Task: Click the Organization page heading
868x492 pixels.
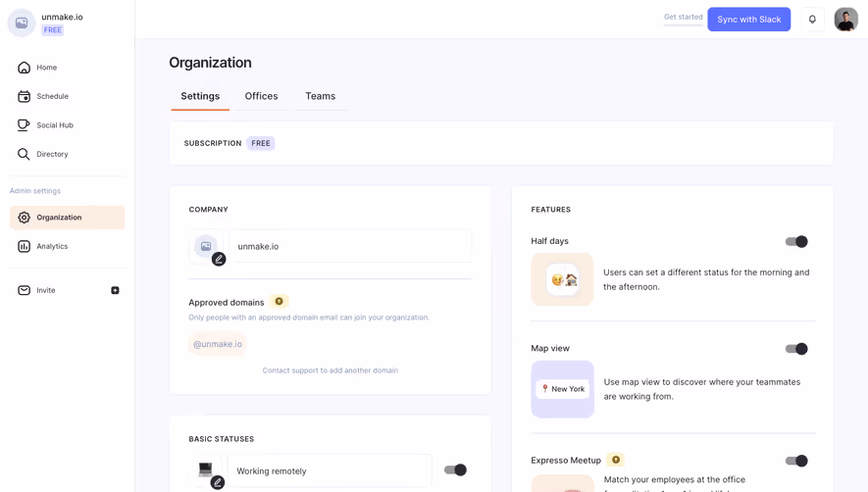Action: [x=210, y=63]
